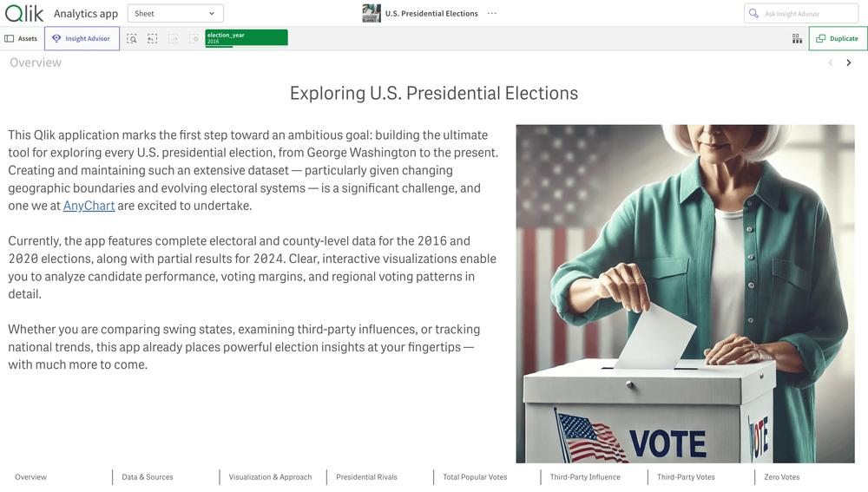The width and height of the screenshot is (868, 492).
Task: Open the smart search tool
Action: click(x=132, y=39)
